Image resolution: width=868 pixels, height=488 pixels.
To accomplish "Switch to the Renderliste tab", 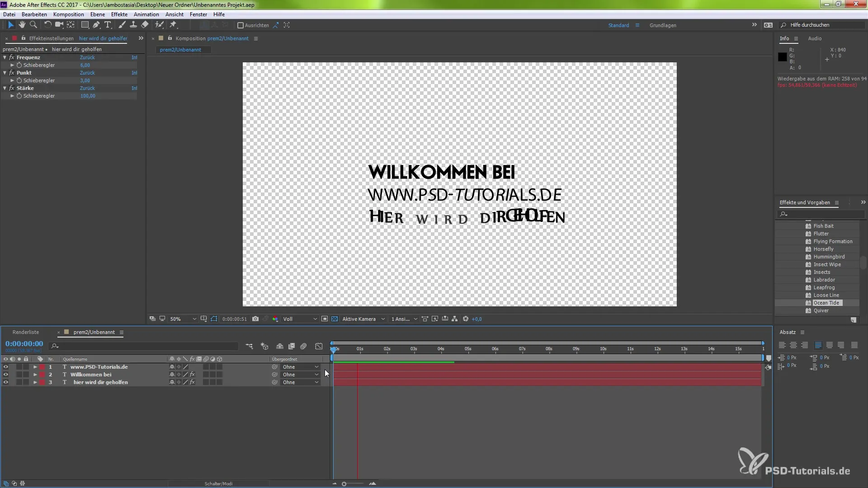I will click(26, 332).
